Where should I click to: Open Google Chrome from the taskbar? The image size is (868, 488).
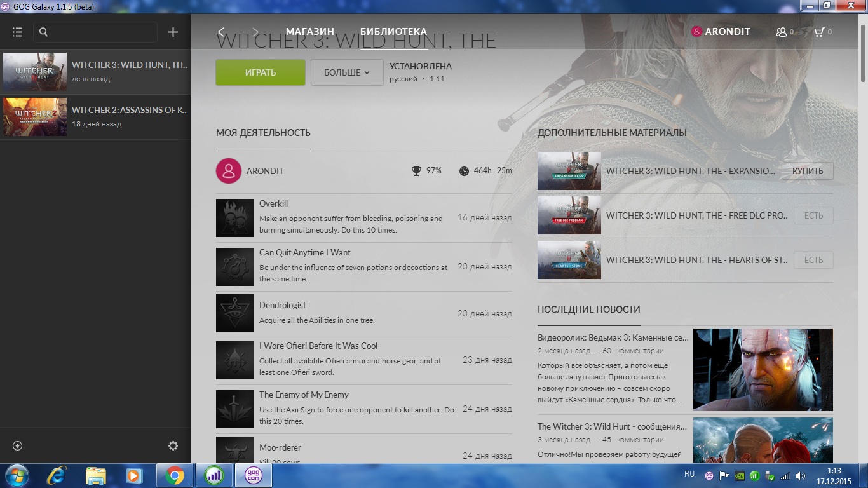point(174,475)
